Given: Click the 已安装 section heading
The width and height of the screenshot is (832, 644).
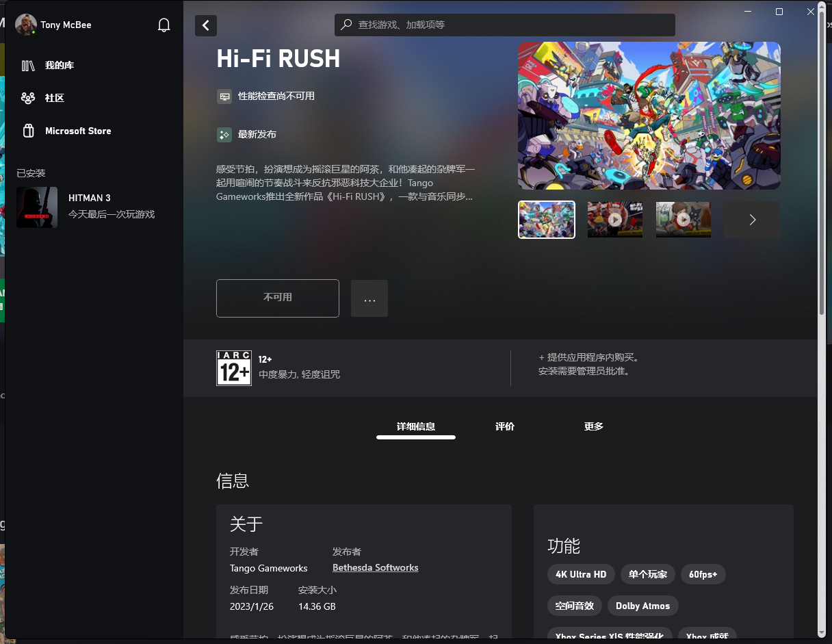Looking at the screenshot, I should point(31,173).
